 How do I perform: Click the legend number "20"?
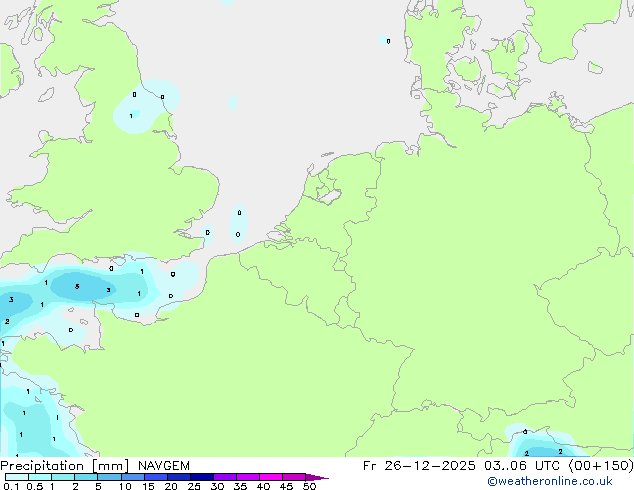[171, 486]
